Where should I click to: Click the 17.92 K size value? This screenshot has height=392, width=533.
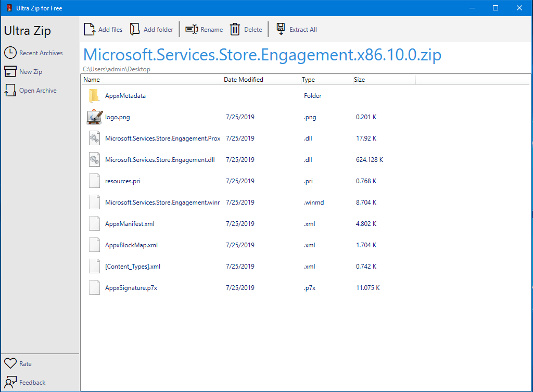click(x=366, y=138)
